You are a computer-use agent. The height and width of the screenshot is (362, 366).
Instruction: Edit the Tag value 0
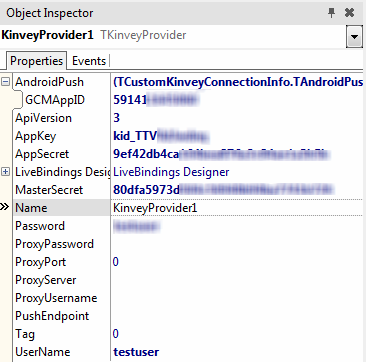[x=237, y=334]
